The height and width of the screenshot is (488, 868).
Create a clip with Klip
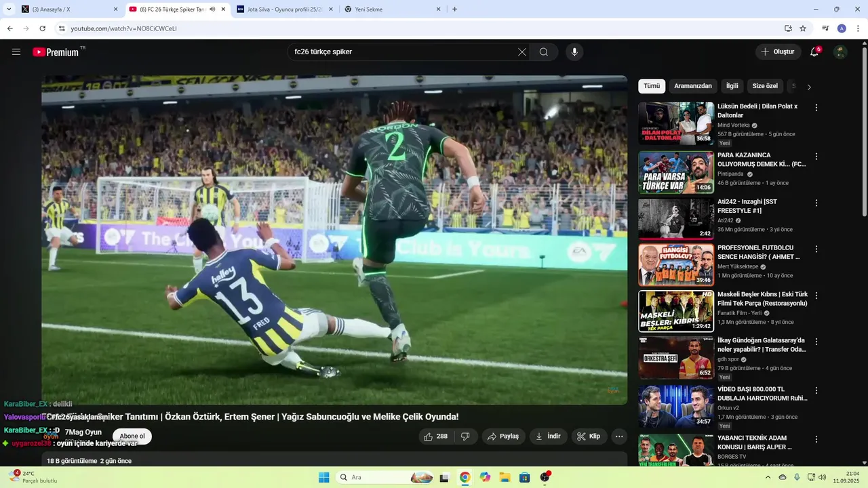[589, 436]
